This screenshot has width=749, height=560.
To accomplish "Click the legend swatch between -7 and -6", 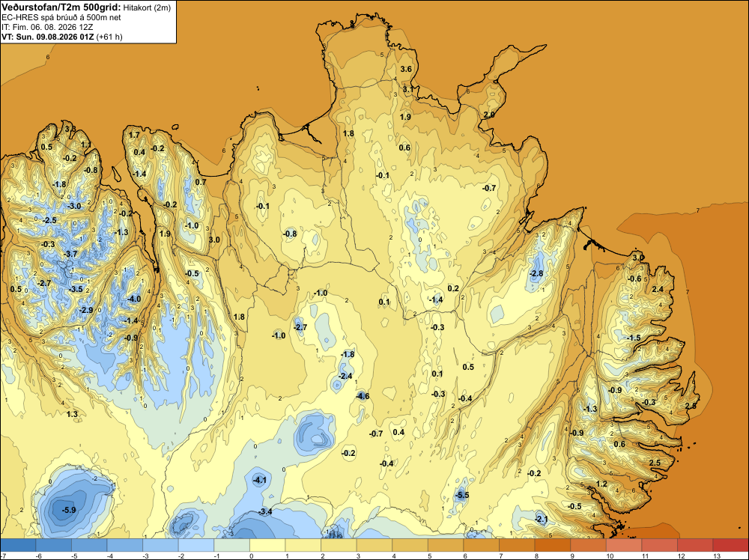I will pos(18,545).
